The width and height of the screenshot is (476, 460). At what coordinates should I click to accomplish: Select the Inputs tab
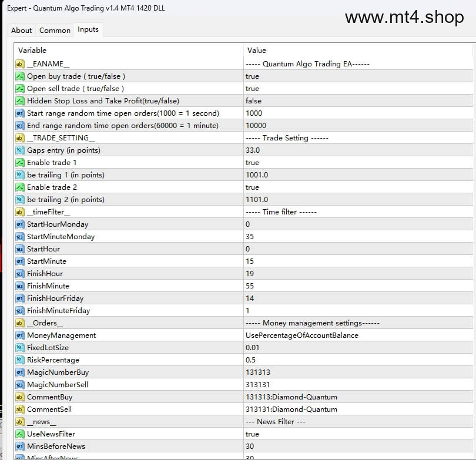[88, 29]
